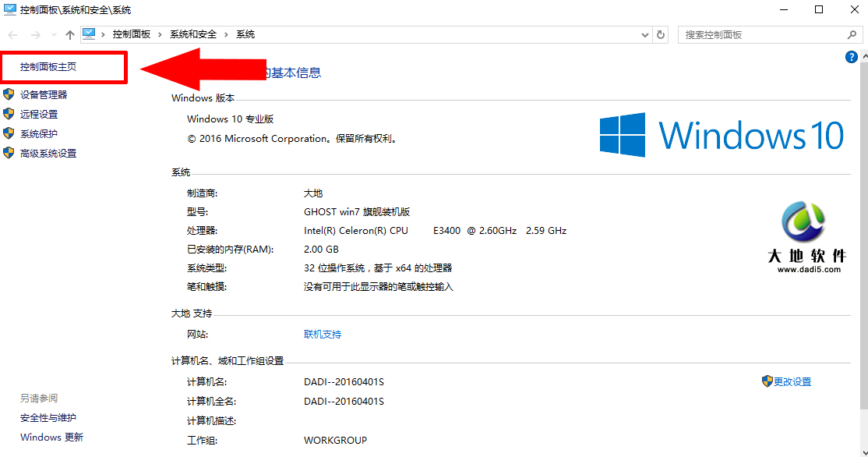Open 高级系统设置 link
The image size is (868, 457).
tap(48, 154)
